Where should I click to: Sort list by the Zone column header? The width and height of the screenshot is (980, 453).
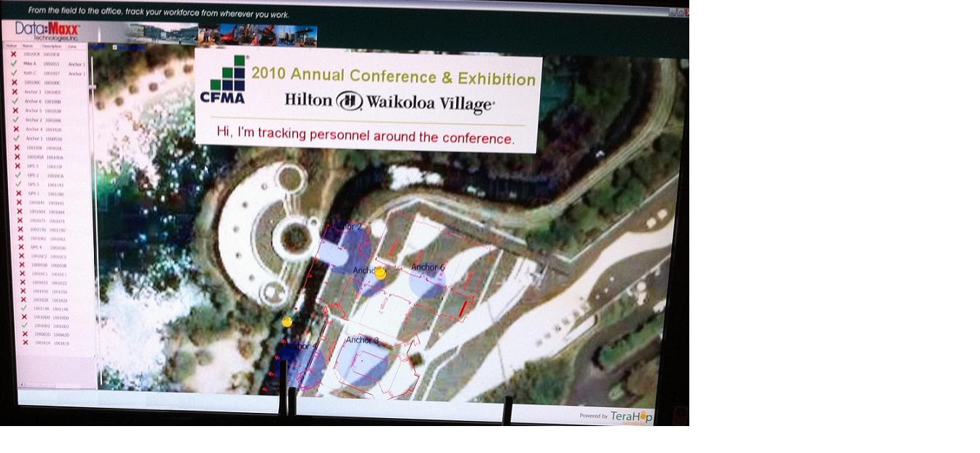pos(72,46)
